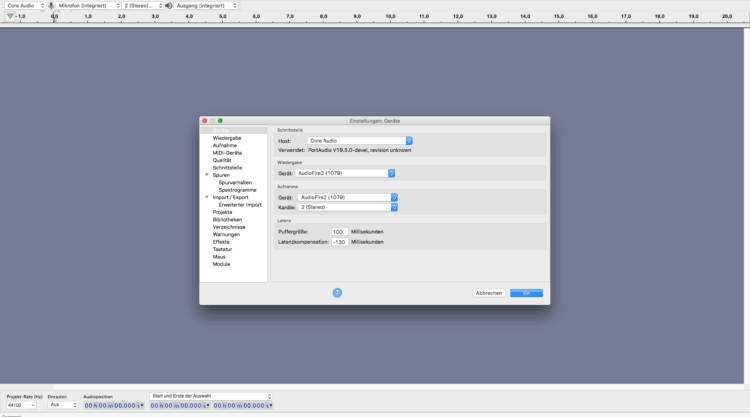Open the Mikrofon (integriert) input dropdown
Image resolution: width=750 pixels, height=417 pixels.
coord(88,6)
